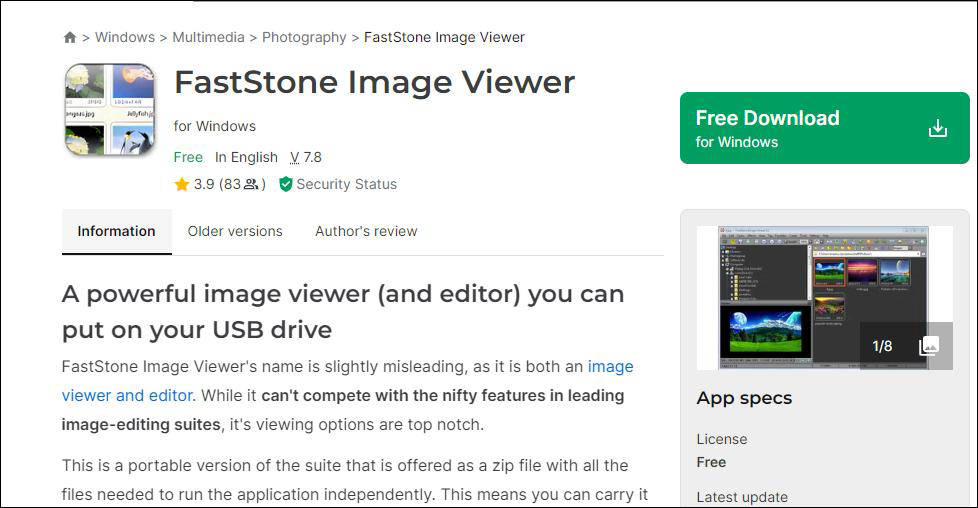Screen dimensions: 978x508
Task: Click the Latest update spec label
Action: click(742, 497)
